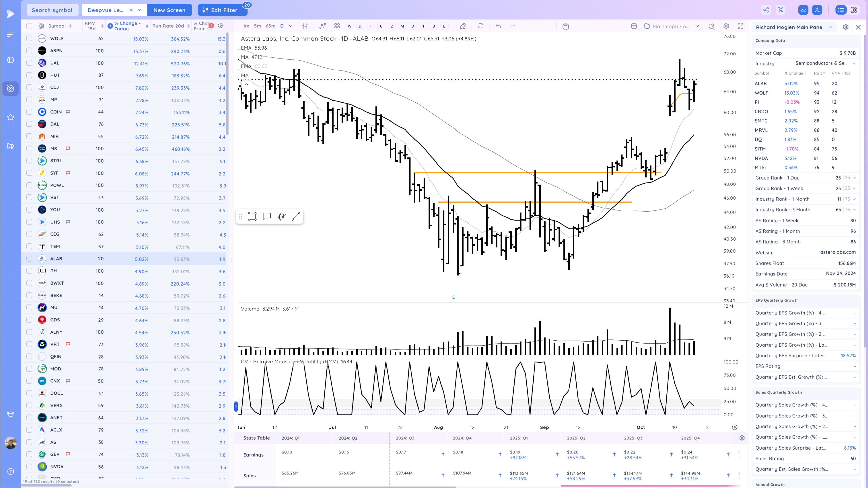The image size is (868, 488).
Task: Check the WOLF row checkbox
Action: (x=29, y=38)
